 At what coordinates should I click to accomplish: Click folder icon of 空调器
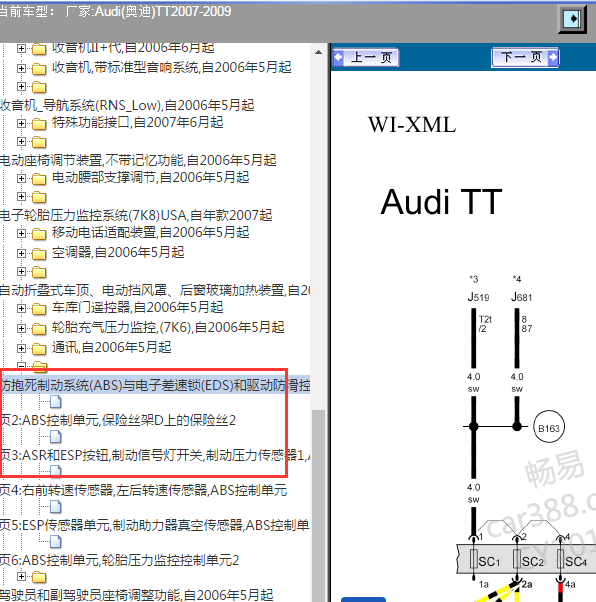pyautogui.click(x=39, y=254)
